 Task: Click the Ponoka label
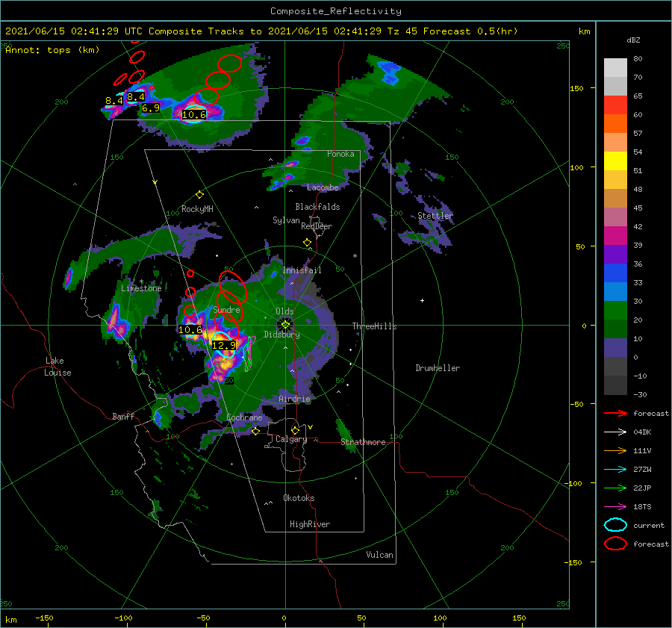(340, 154)
